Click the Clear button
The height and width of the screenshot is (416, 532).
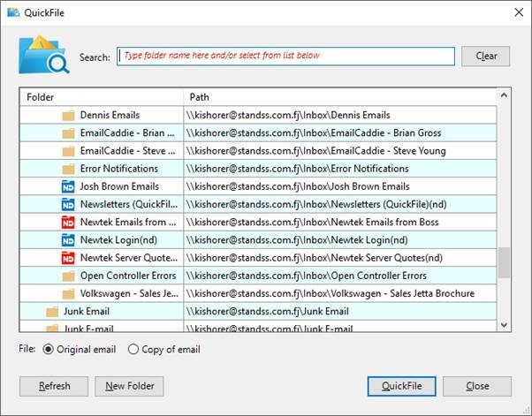tap(485, 57)
